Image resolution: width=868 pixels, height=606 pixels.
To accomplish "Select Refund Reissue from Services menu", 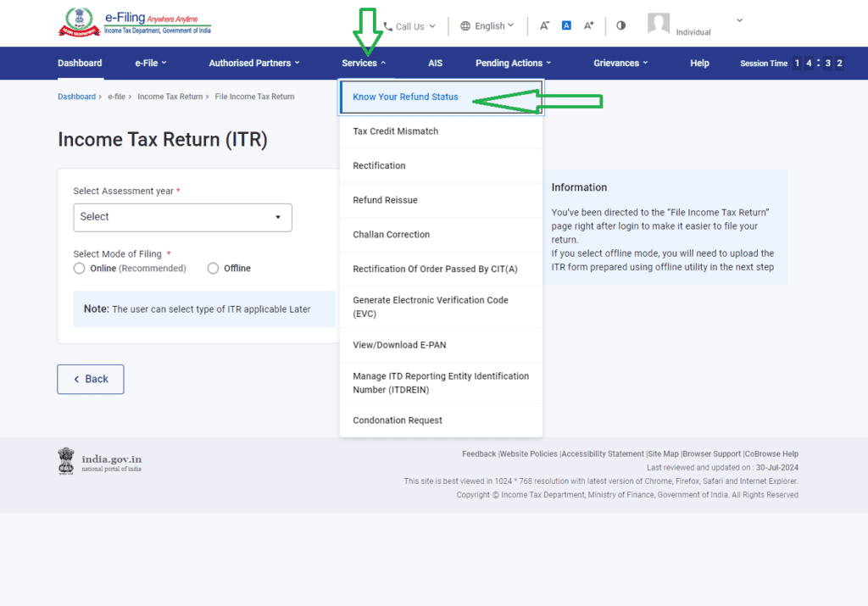I will pyautogui.click(x=385, y=200).
